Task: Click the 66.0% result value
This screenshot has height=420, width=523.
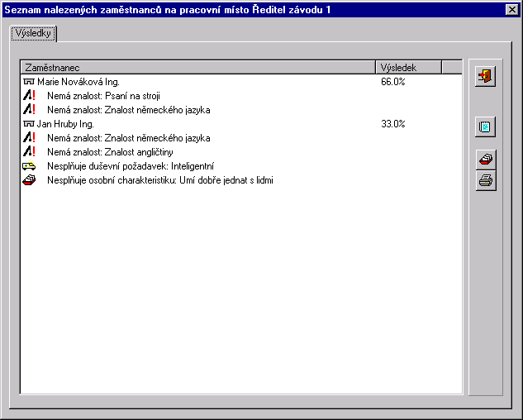Action: 393,82
